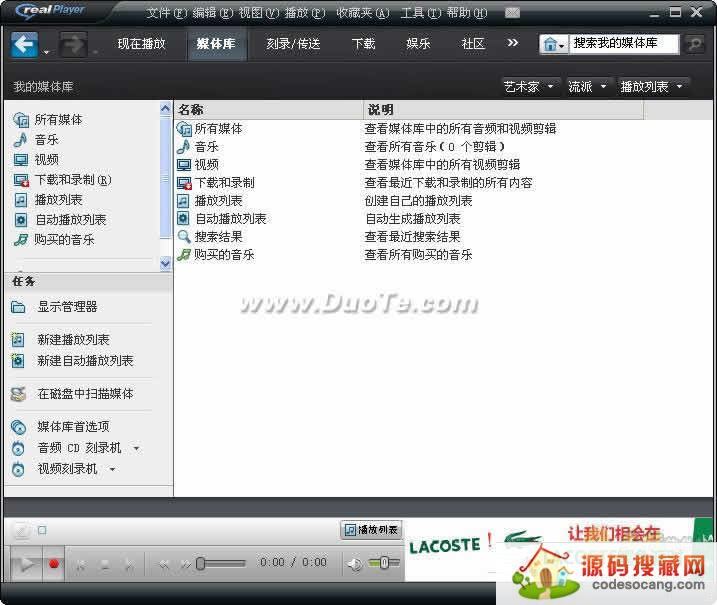Image resolution: width=717 pixels, height=605 pixels.
Task: Select 搜索结果 in the library list
Action: click(x=217, y=237)
